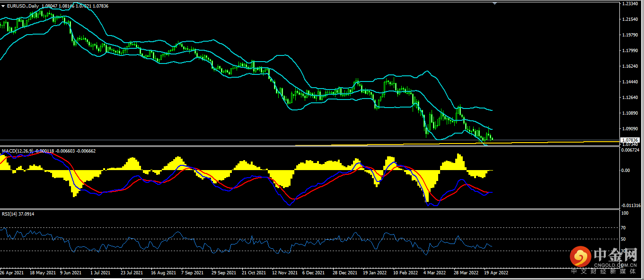
Task: Click the 1.12640 price scale label
Action: coord(632,98)
